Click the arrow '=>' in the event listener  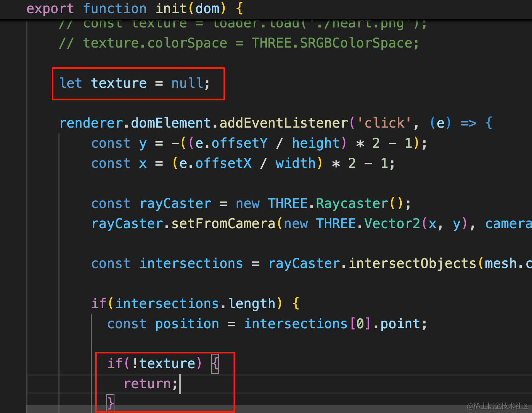click(x=468, y=123)
